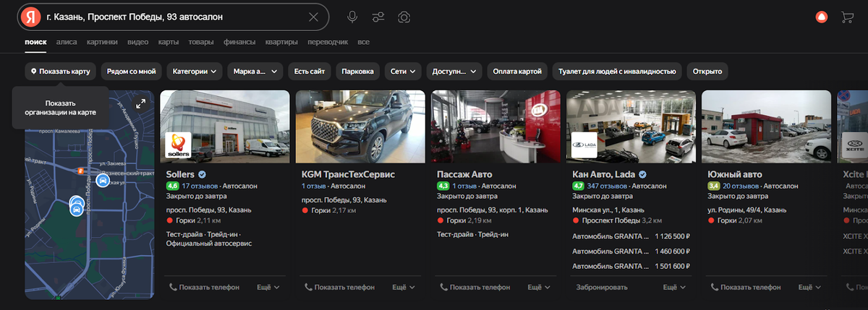Screen dimensions: 868x310
Task: Switch to the финансы tab
Action: (239, 42)
